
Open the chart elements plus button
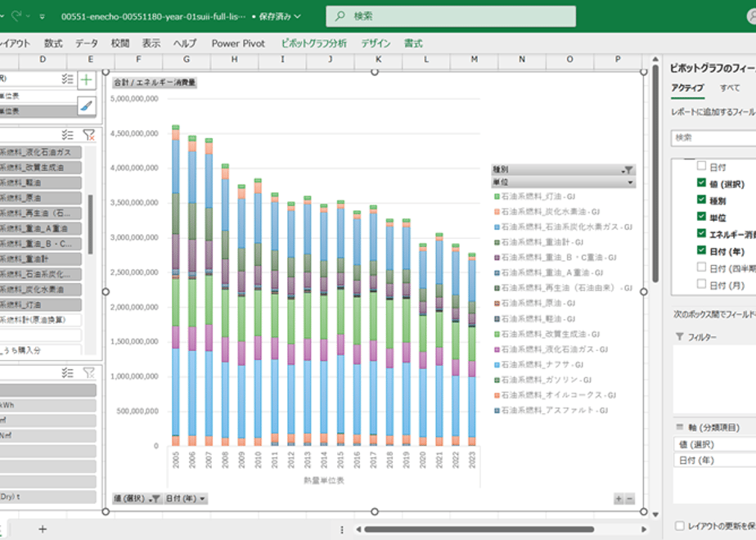(x=86, y=79)
